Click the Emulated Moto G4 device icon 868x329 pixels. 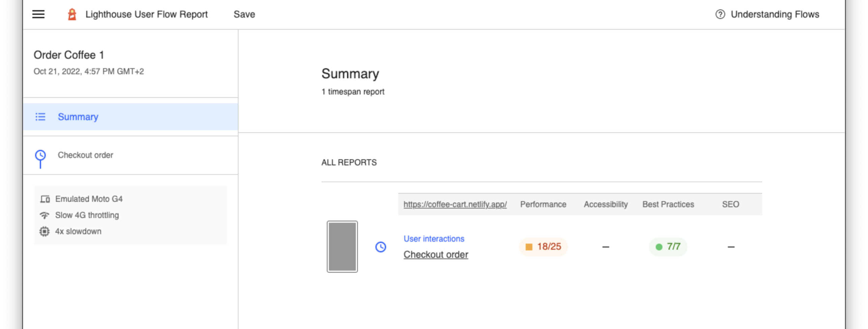[45, 199]
